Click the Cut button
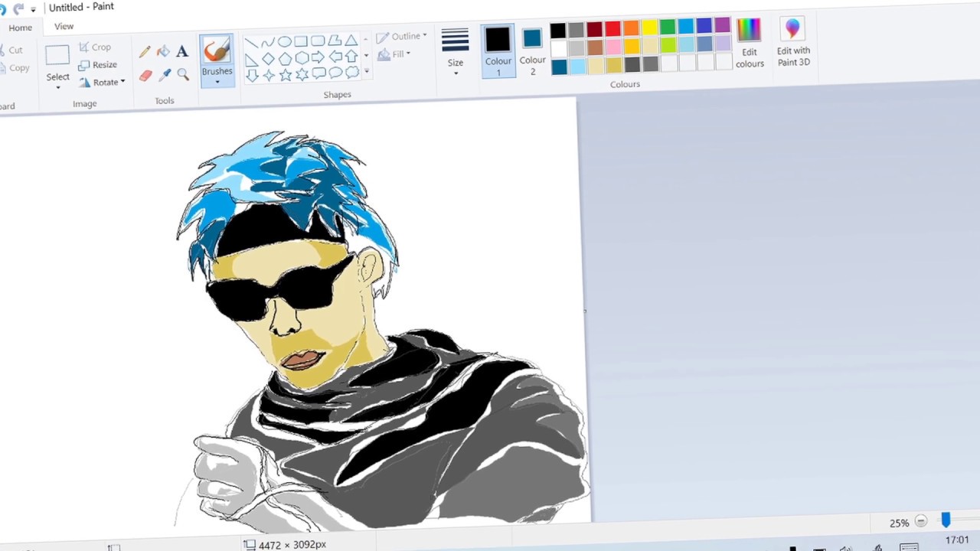The width and height of the screenshot is (980, 551). pyautogui.click(x=11, y=51)
